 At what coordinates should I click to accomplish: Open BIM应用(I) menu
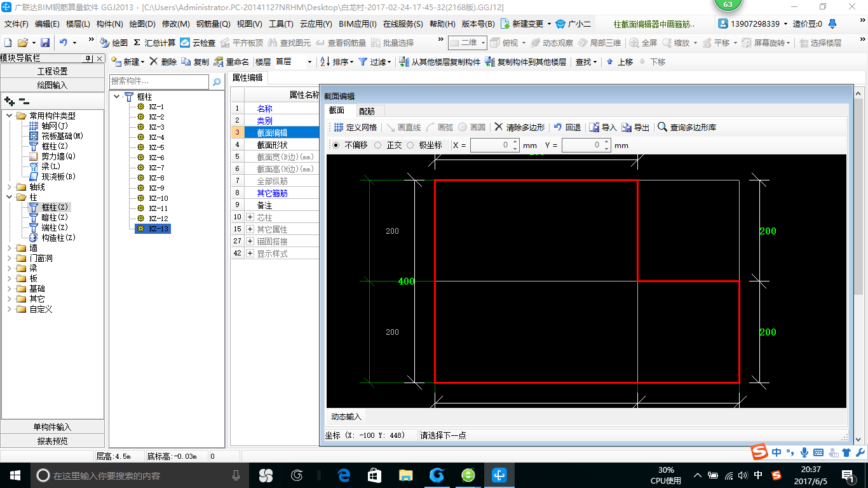[x=358, y=24]
